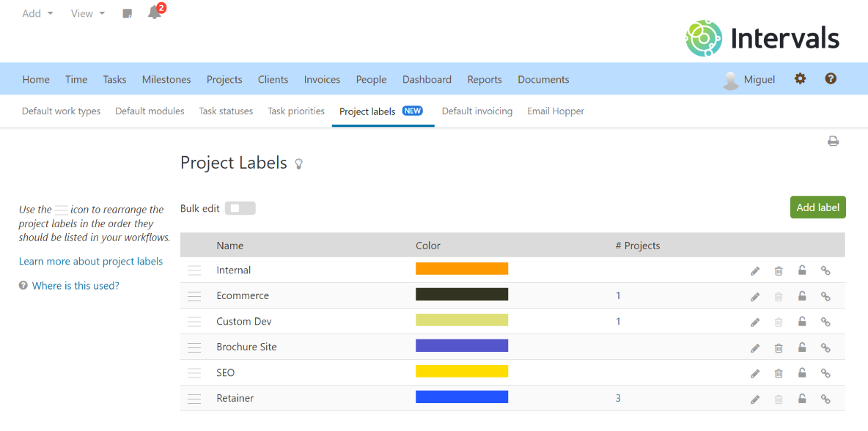Click the lightbulb tip beside Project Labels
868x431 pixels.
298,164
